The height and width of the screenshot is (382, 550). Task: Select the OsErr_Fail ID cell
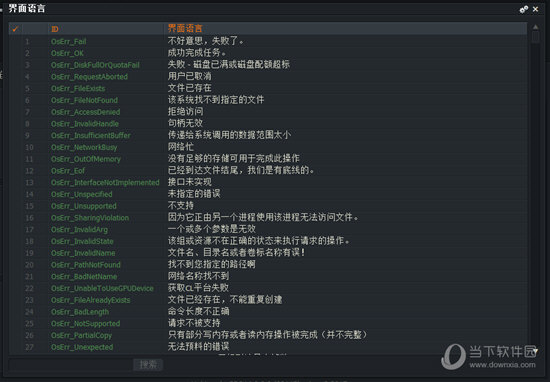pos(68,41)
